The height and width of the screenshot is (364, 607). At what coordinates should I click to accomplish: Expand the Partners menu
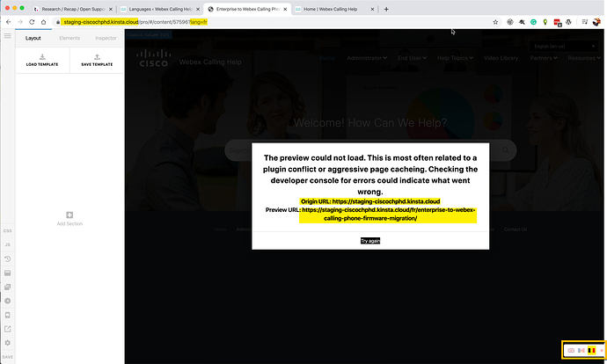544,58
